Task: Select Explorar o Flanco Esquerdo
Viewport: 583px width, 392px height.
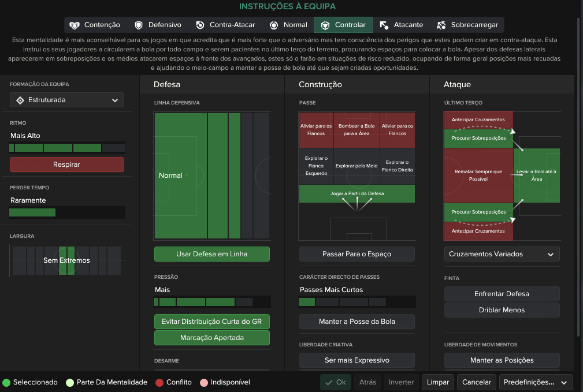Action: point(316,166)
